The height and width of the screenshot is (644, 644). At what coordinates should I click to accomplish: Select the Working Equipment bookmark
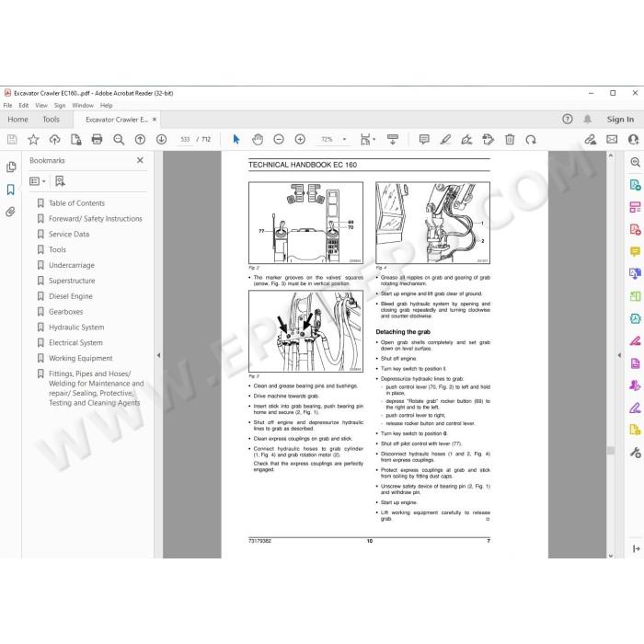pos(81,359)
